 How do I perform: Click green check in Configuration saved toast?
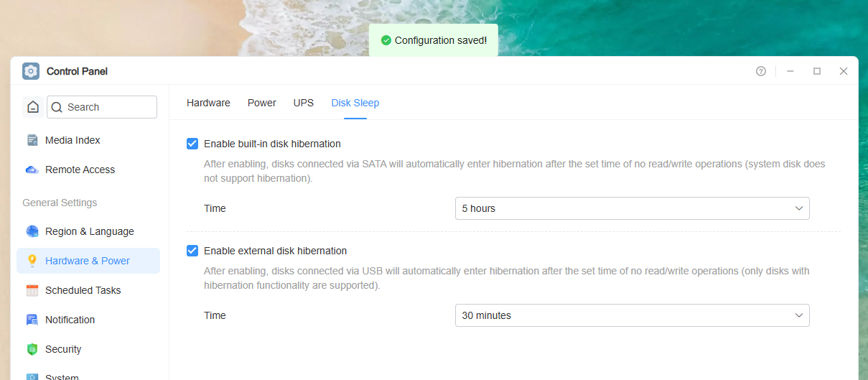coord(386,40)
